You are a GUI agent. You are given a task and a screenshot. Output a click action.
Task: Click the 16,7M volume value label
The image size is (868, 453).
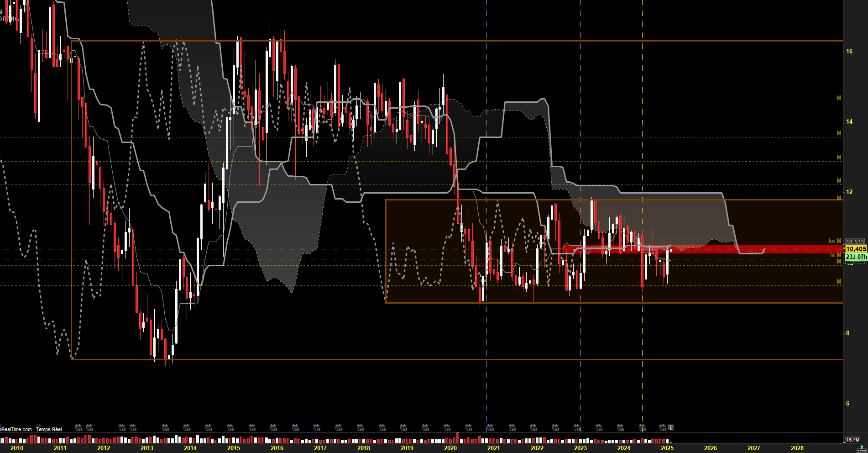[x=852, y=440]
